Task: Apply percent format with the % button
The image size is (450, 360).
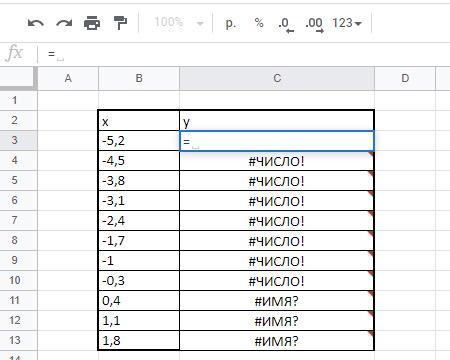Action: pos(259,23)
